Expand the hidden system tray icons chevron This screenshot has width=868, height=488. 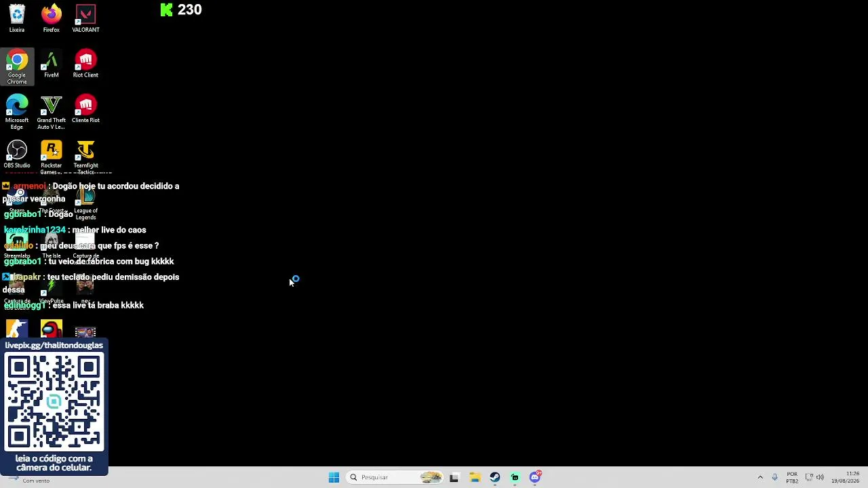(760, 478)
